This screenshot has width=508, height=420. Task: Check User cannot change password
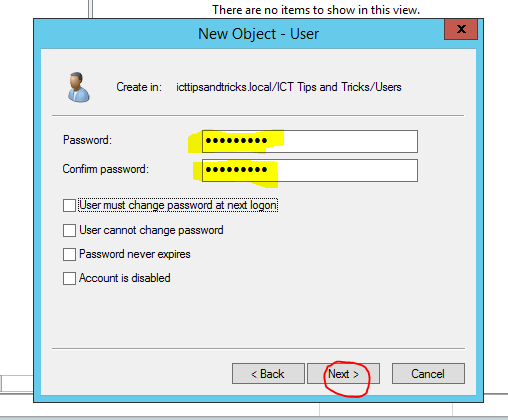pyautogui.click(x=69, y=230)
